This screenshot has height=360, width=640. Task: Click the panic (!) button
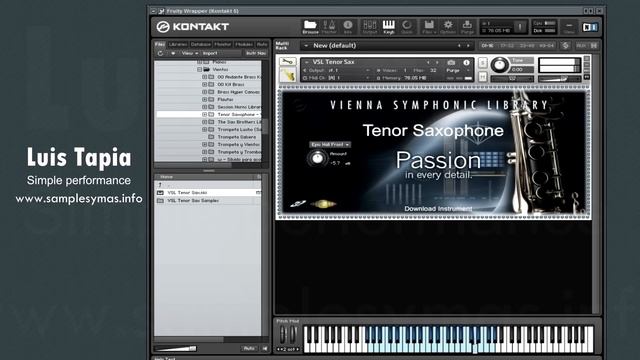pyautogui.click(x=520, y=27)
